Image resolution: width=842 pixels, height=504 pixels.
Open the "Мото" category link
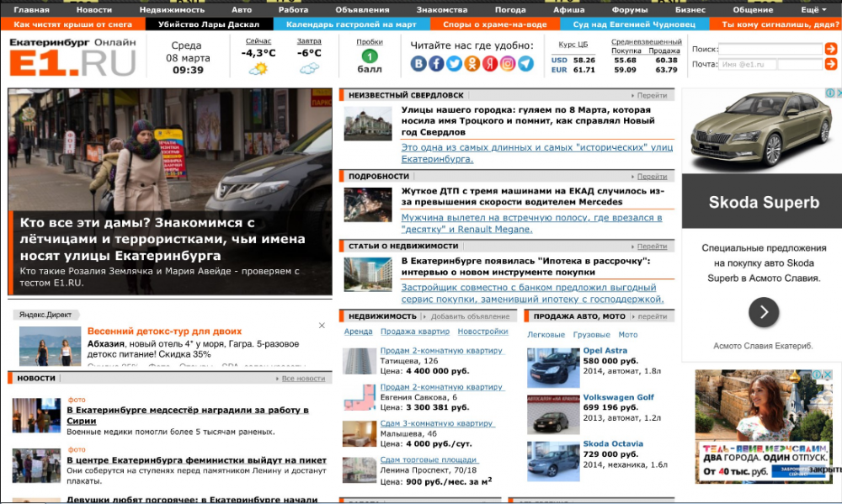point(628,335)
